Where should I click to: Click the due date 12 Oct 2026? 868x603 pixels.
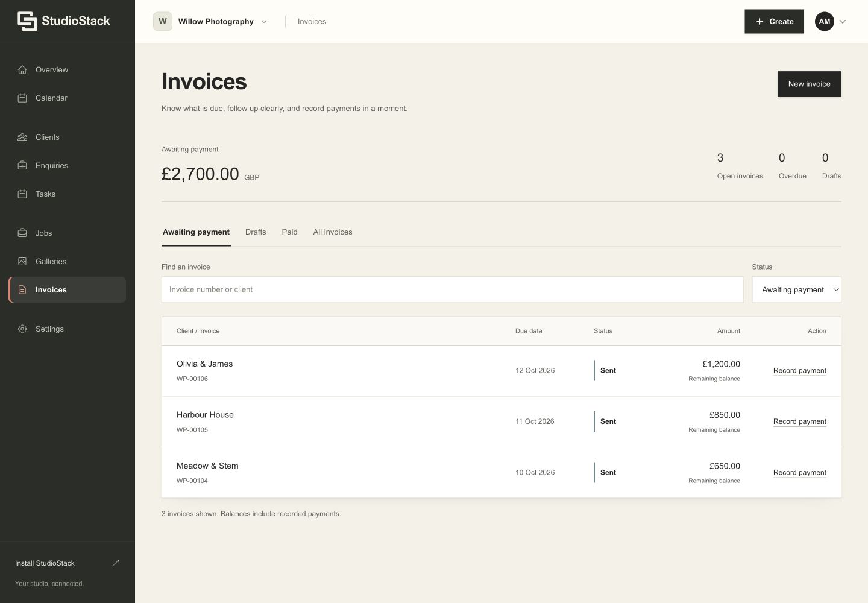point(535,371)
